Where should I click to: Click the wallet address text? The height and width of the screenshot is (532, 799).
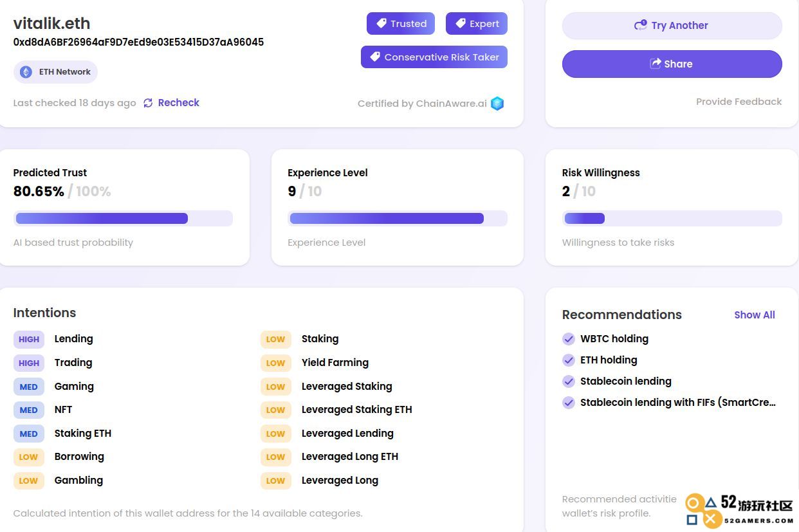click(138, 42)
